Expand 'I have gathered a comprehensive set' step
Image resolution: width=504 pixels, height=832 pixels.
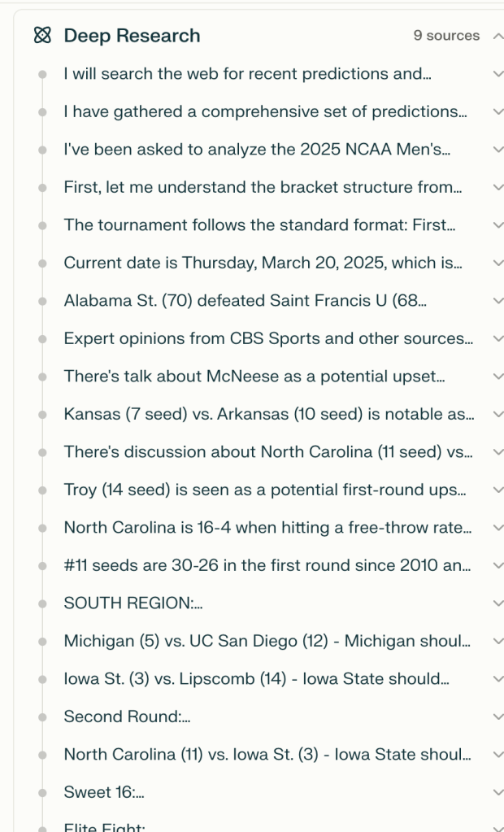[497, 111]
